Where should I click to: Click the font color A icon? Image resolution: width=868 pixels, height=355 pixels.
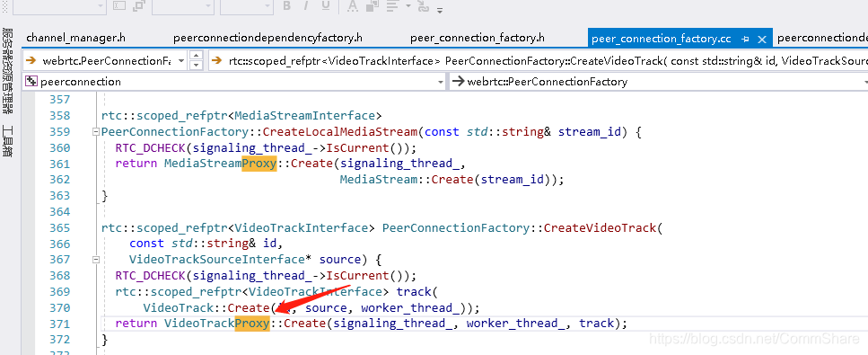pyautogui.click(x=352, y=6)
